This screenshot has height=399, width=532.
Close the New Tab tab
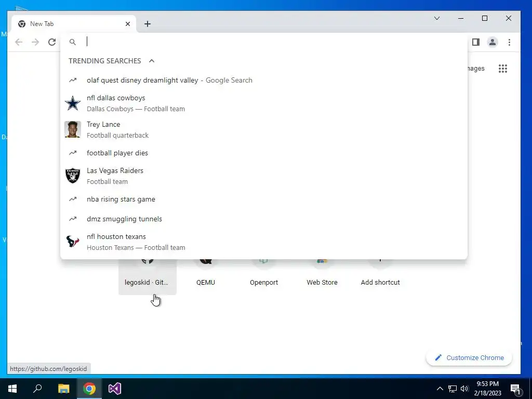[128, 24]
